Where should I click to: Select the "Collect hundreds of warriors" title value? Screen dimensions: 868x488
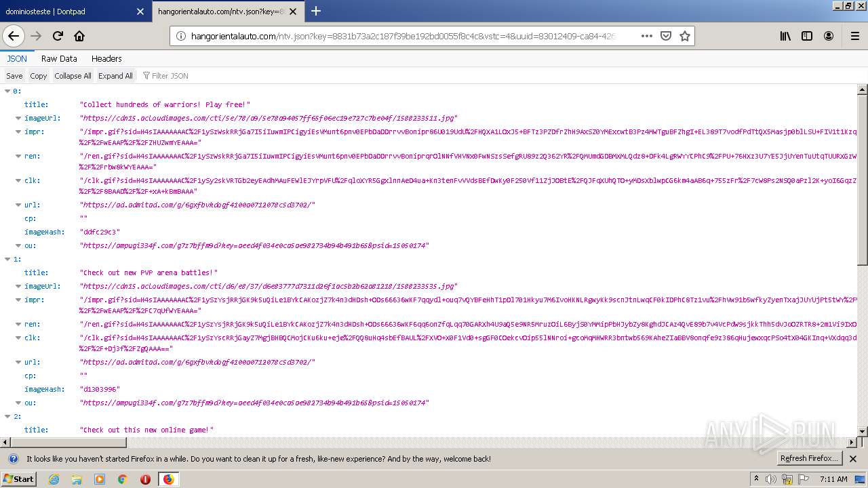pyautogui.click(x=165, y=104)
